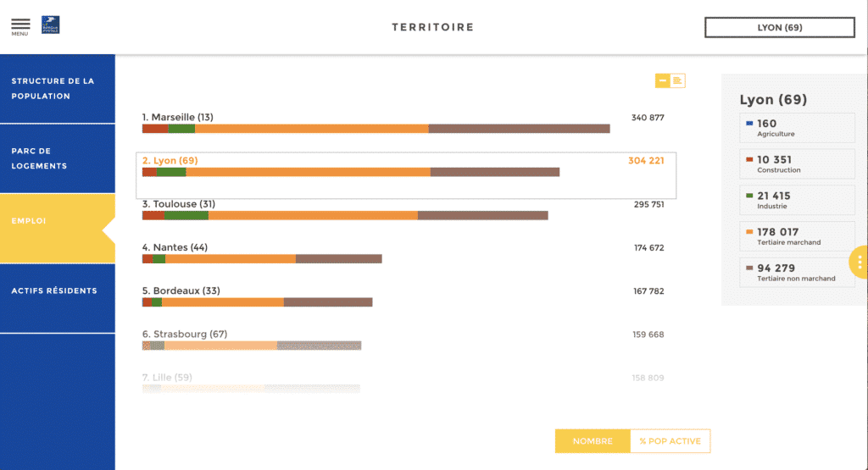The image size is (868, 470).
Task: Switch to detailed list view toggle
Action: click(678, 80)
